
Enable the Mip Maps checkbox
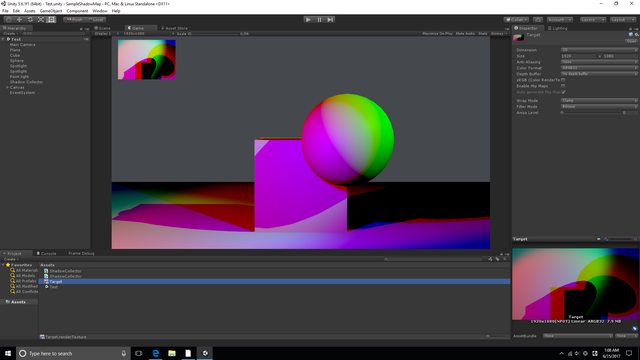(563, 86)
